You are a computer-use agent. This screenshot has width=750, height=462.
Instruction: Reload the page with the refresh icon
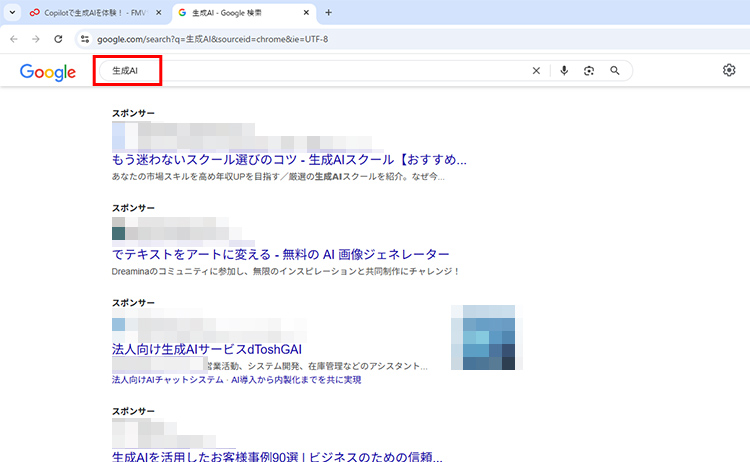58,39
